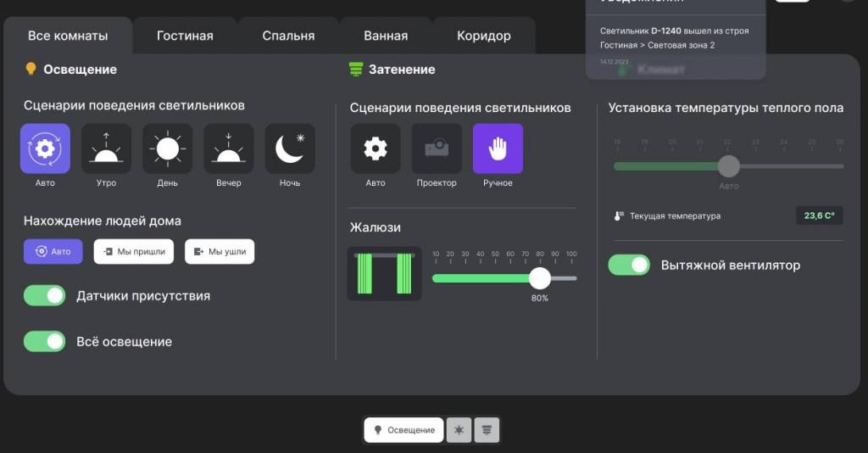Select the День sun lighting scenario

click(167, 148)
